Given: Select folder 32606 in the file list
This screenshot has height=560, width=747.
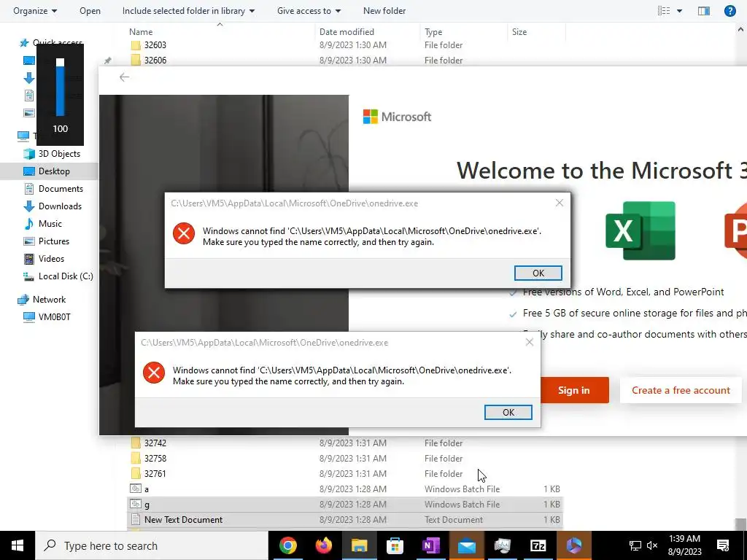Looking at the screenshot, I should click(x=155, y=61).
